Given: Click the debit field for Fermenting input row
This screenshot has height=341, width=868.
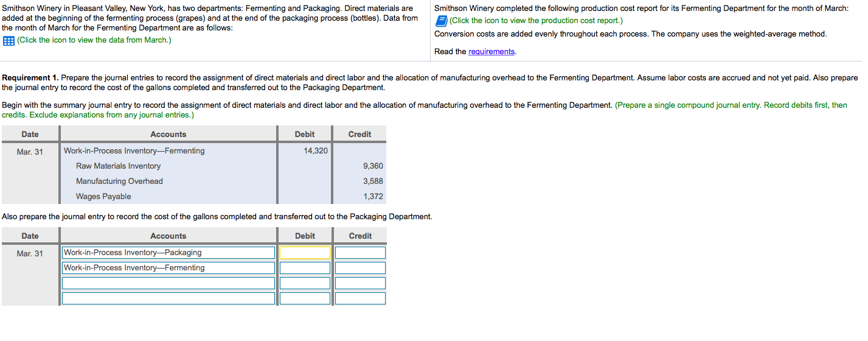Looking at the screenshot, I should pyautogui.click(x=305, y=268).
